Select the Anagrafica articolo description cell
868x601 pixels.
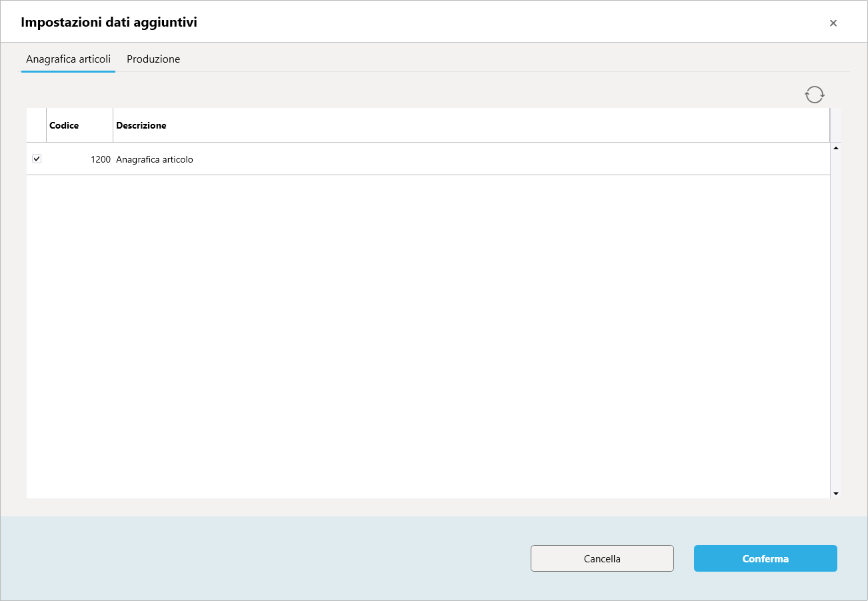point(471,159)
